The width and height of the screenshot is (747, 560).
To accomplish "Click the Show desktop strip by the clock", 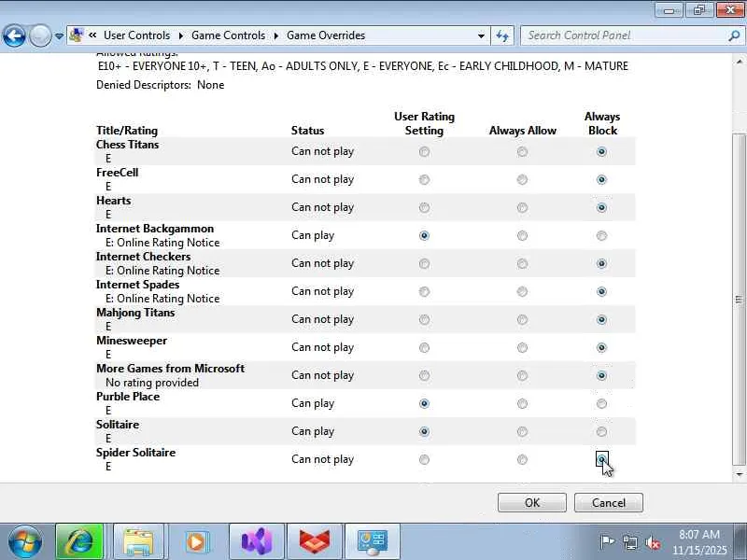I will (740, 542).
